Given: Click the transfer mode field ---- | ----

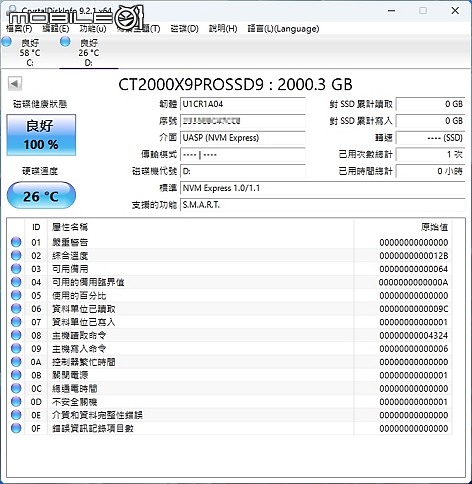Looking at the screenshot, I should click(243, 154).
